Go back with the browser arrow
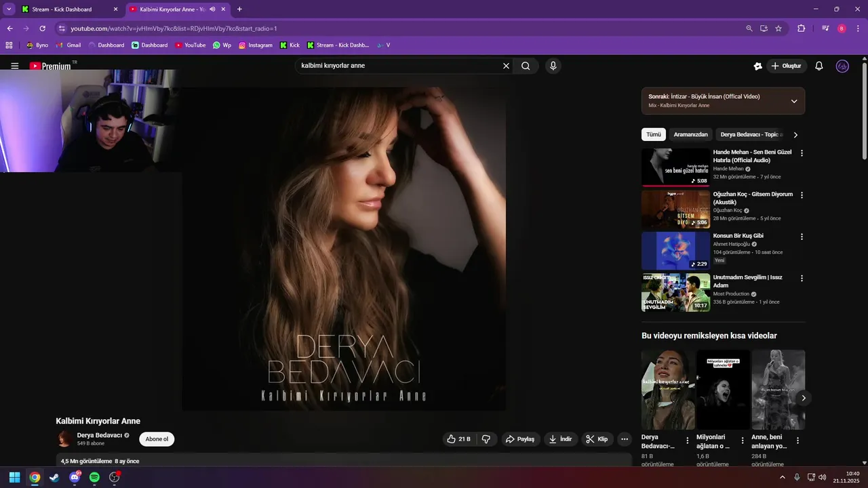Image resolution: width=868 pixels, height=488 pixels. pyautogui.click(x=9, y=28)
